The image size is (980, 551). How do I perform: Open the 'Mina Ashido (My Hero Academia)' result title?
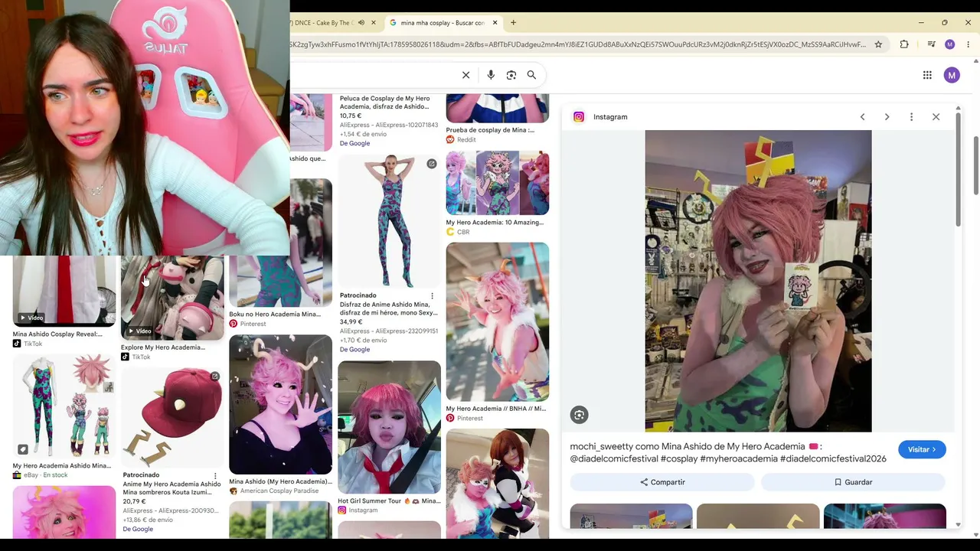click(x=280, y=481)
